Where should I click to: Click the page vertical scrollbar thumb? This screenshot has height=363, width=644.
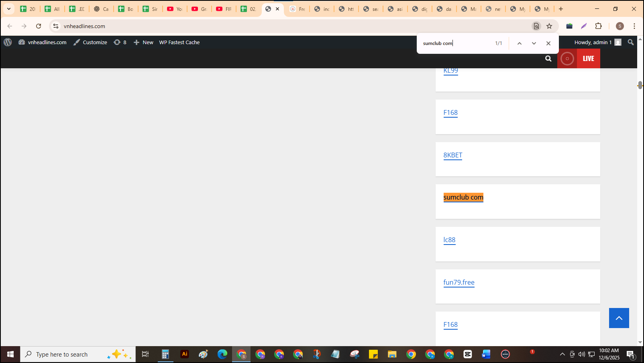tap(640, 85)
